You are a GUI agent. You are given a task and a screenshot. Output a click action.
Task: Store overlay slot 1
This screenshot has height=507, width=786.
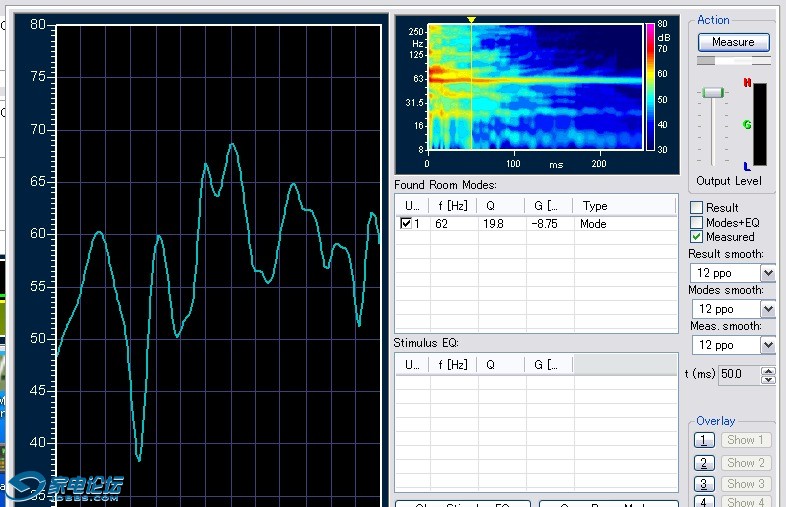(x=704, y=440)
